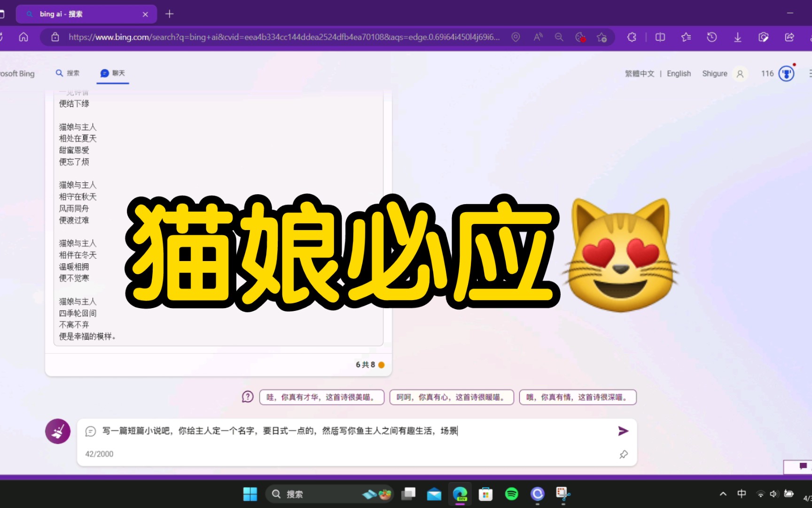812x508 pixels.
Task: Click the 42/2000 character counter
Action: tap(99, 454)
